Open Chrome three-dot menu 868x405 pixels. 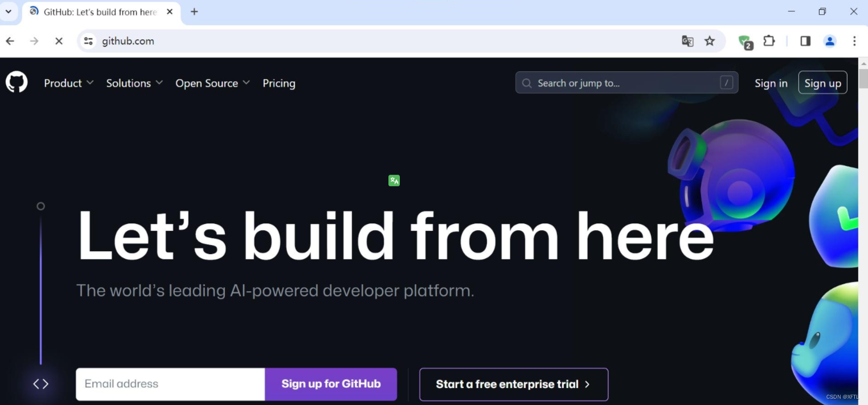854,41
